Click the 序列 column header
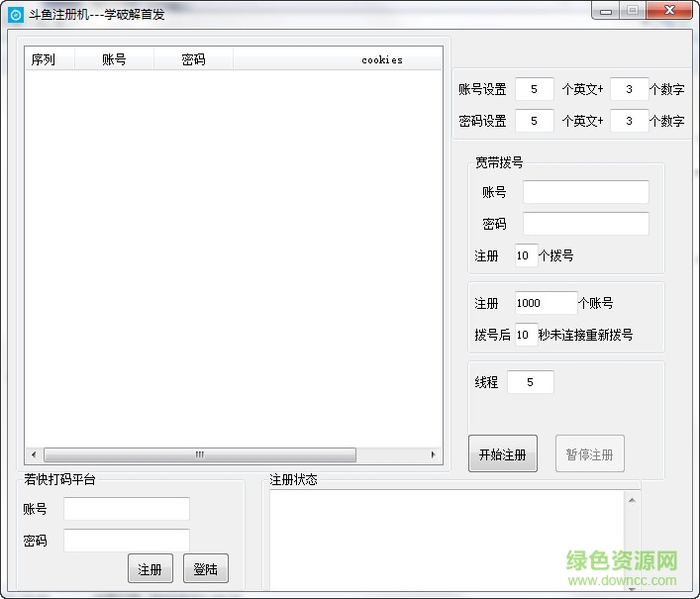700x599 pixels. tap(50, 59)
